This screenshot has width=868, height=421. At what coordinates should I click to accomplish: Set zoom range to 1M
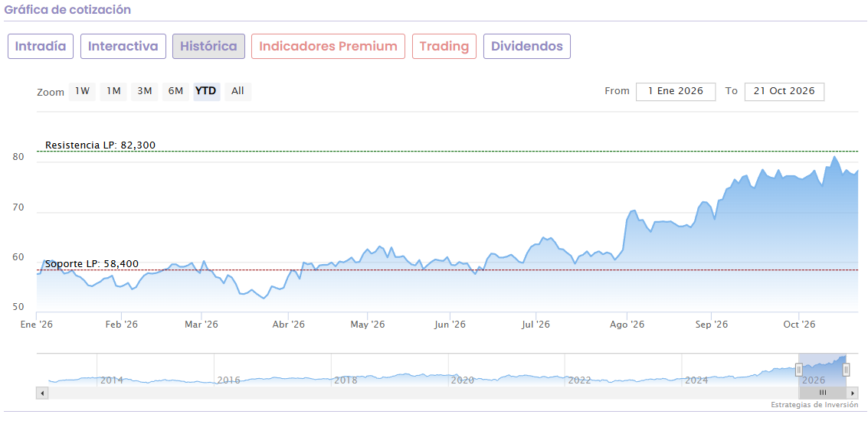pyautogui.click(x=113, y=91)
